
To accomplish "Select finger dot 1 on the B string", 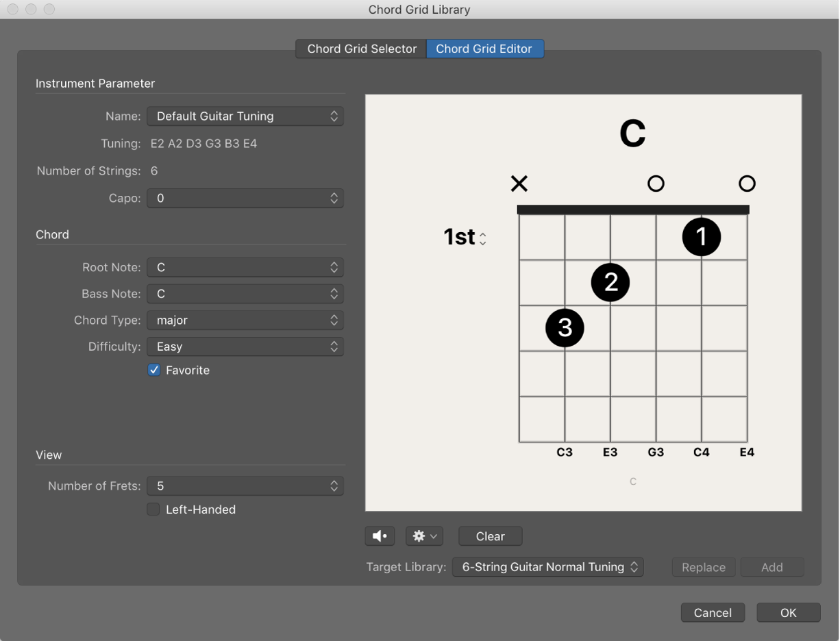I will click(702, 236).
